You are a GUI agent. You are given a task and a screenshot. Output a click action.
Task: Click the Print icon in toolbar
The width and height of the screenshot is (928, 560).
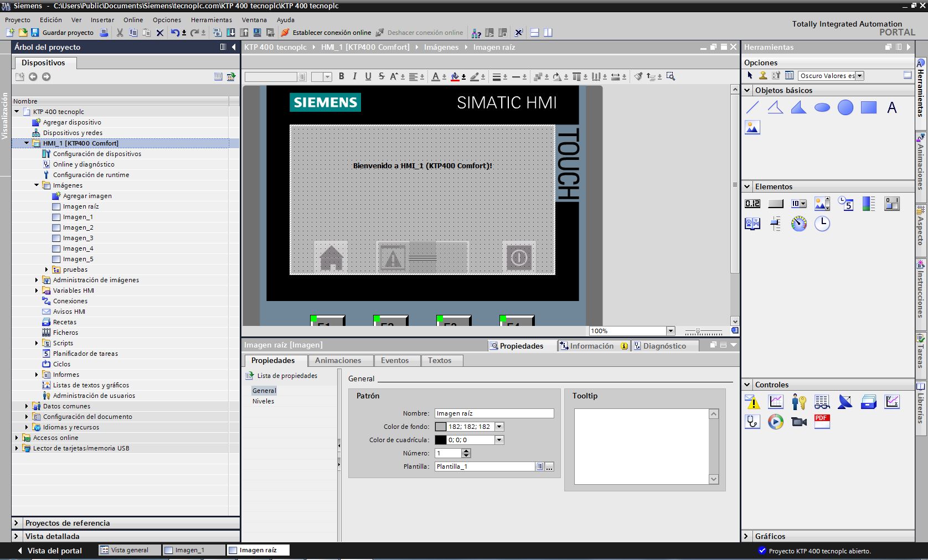point(104,33)
